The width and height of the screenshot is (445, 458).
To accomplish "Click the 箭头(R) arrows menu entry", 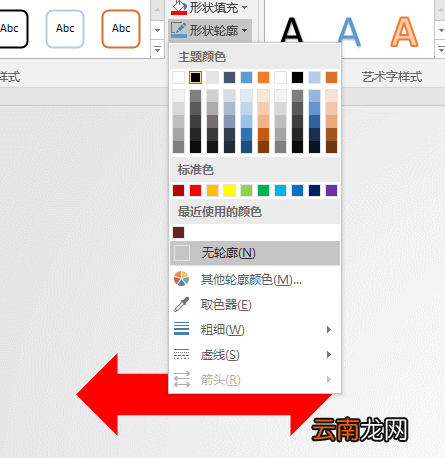I will [x=255, y=379].
